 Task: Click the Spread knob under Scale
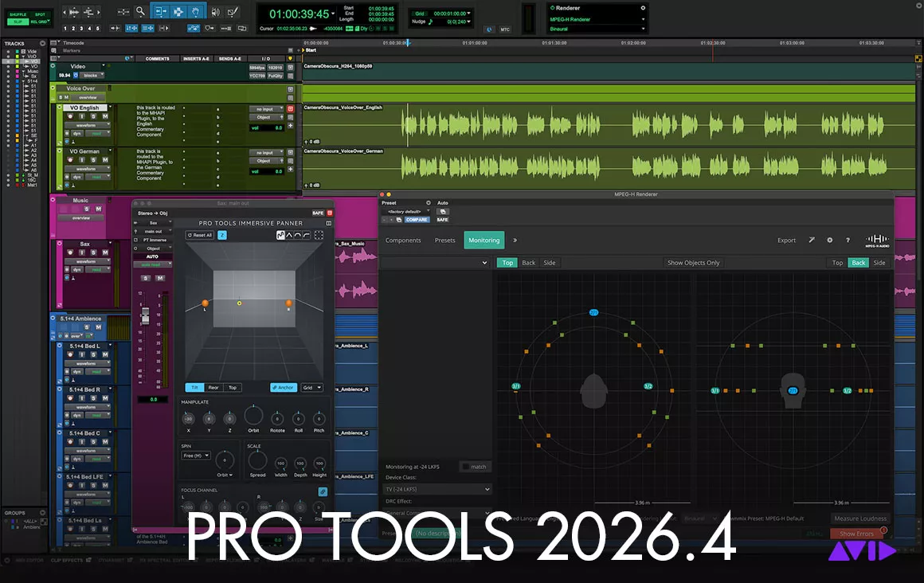coord(257,460)
